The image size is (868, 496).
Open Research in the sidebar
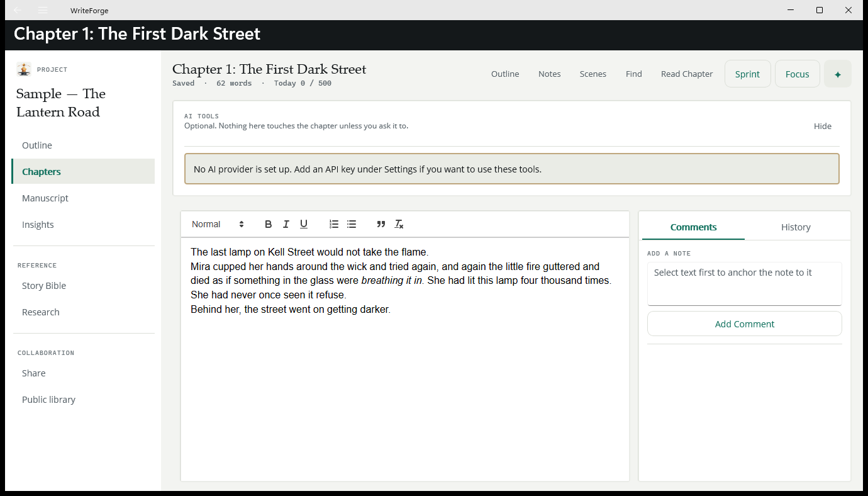83,312
